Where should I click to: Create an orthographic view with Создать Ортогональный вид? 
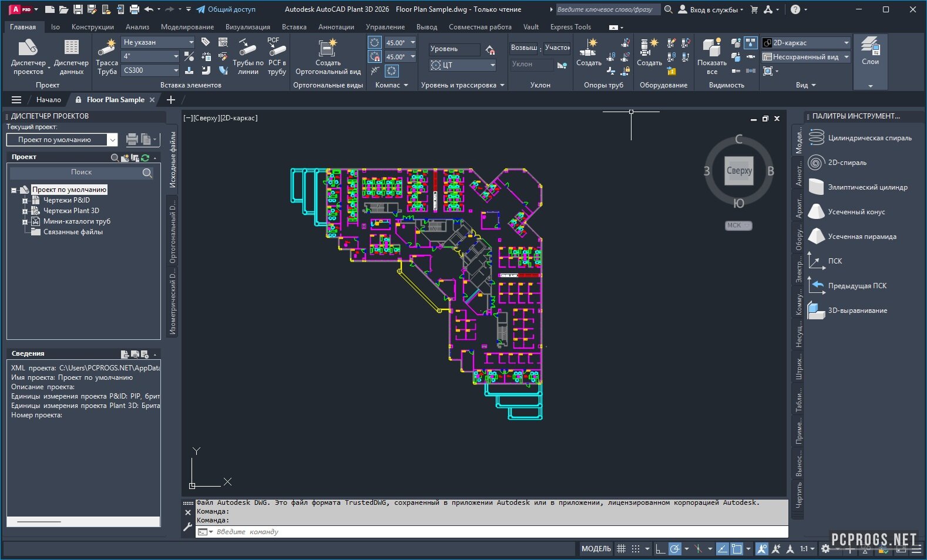click(x=328, y=57)
